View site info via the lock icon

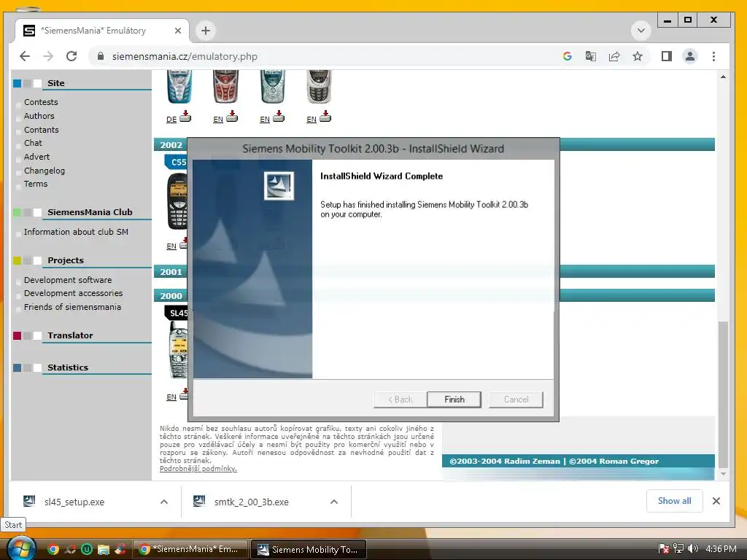click(x=100, y=56)
